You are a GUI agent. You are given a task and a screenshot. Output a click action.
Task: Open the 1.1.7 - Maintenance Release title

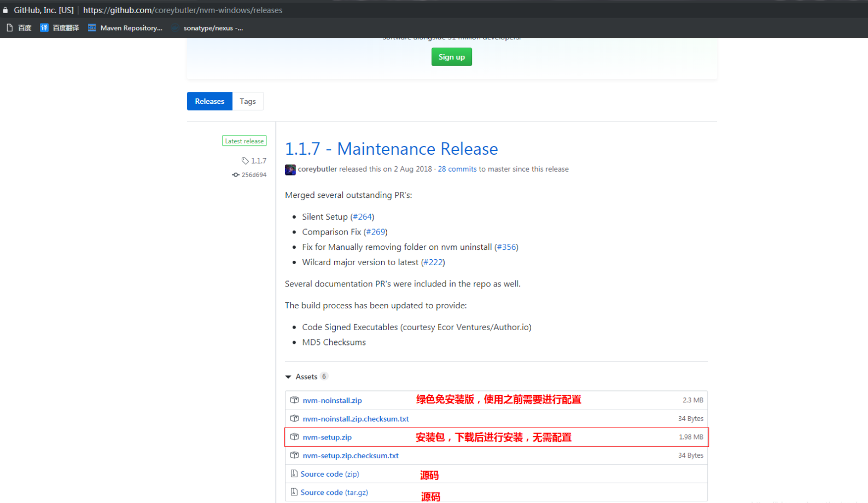[x=392, y=149]
